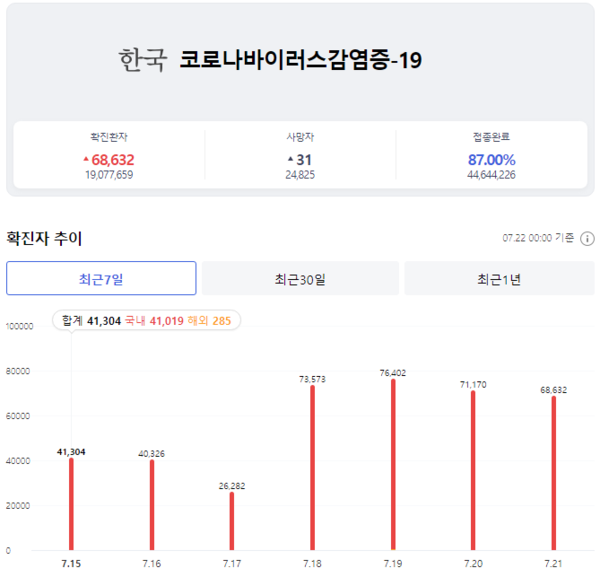Click the 44,644,226 vaccinated count
The width and height of the screenshot is (600, 577).
tap(491, 175)
